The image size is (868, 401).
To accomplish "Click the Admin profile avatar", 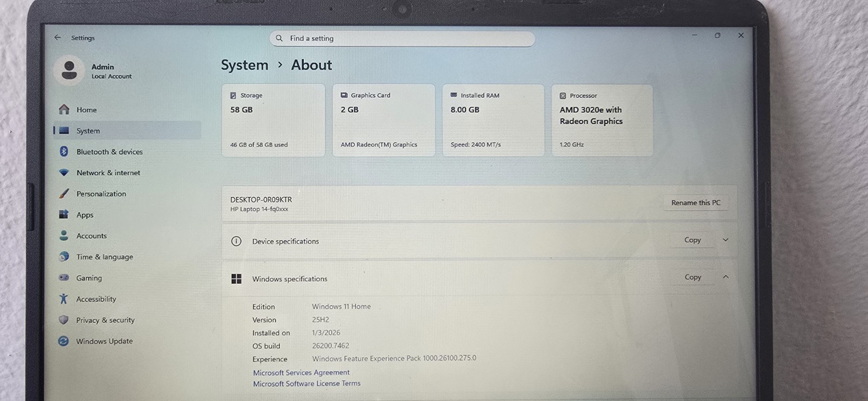I will [69, 71].
